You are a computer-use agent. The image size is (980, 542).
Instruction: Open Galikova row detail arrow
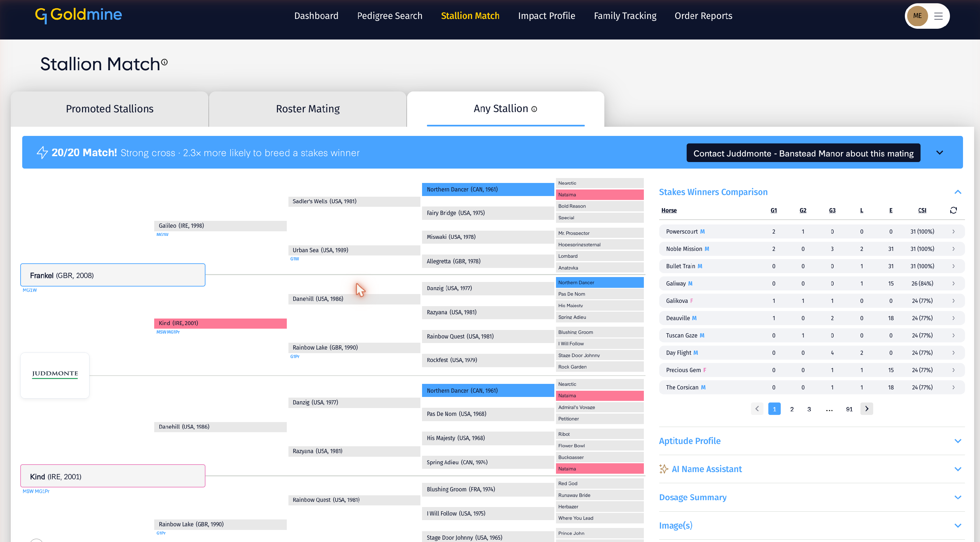[x=953, y=301]
